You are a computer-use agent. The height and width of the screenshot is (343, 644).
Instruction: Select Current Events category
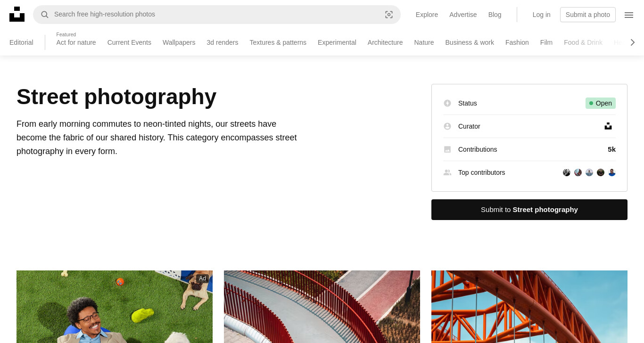tap(129, 42)
